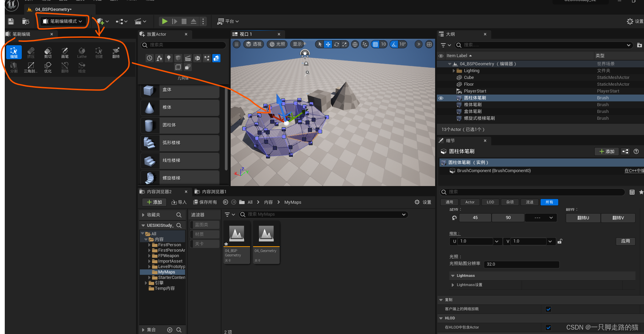Toggle 蓝图类 filter in content browser
The height and width of the screenshot is (334, 644).
point(204,225)
